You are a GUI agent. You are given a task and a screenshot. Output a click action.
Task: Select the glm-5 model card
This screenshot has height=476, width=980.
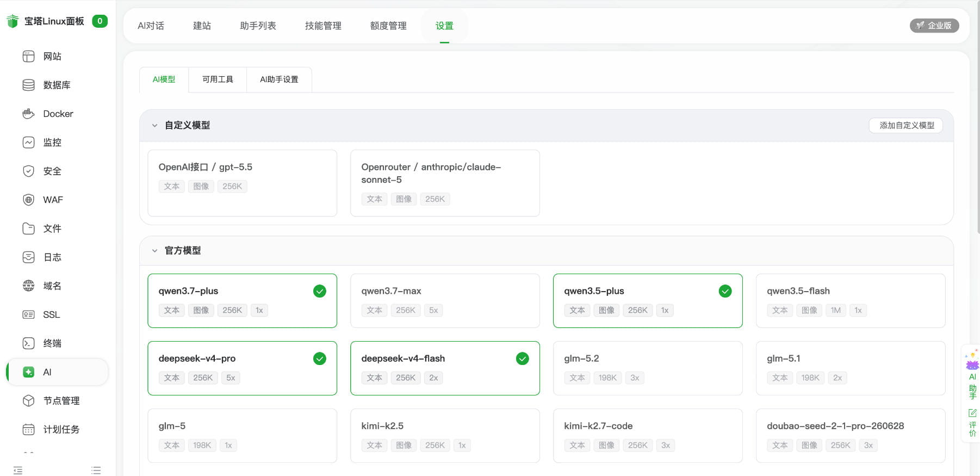click(x=242, y=436)
